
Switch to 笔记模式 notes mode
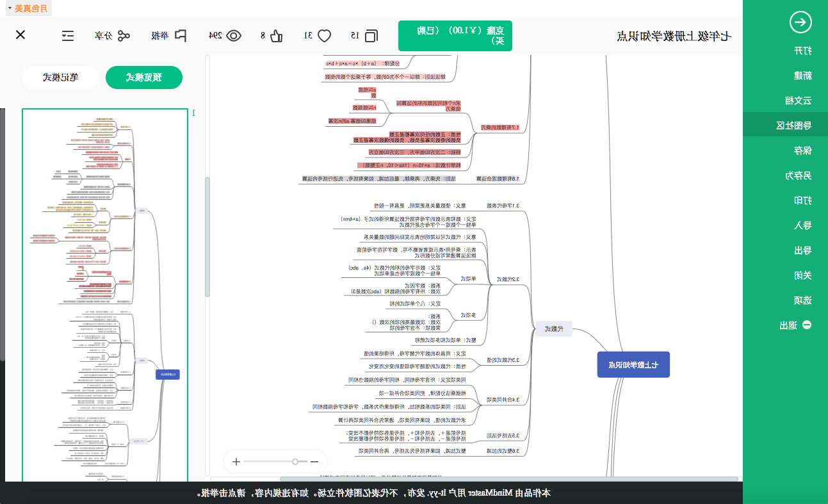pyautogui.click(x=60, y=77)
